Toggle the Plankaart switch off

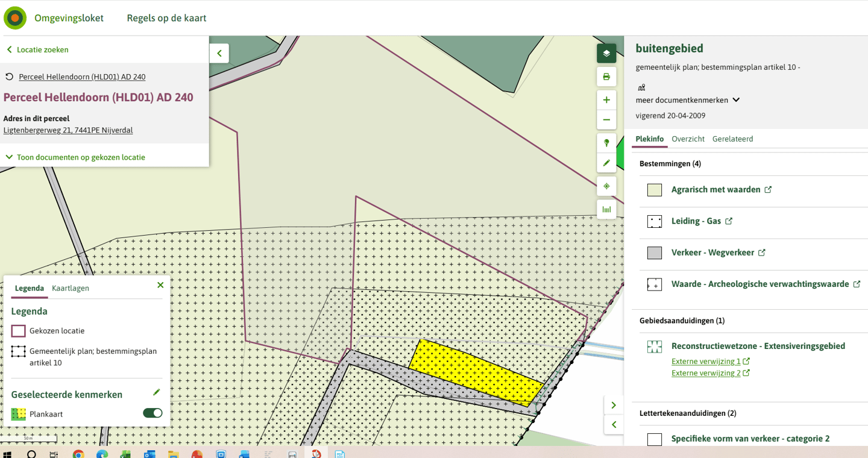[153, 413]
